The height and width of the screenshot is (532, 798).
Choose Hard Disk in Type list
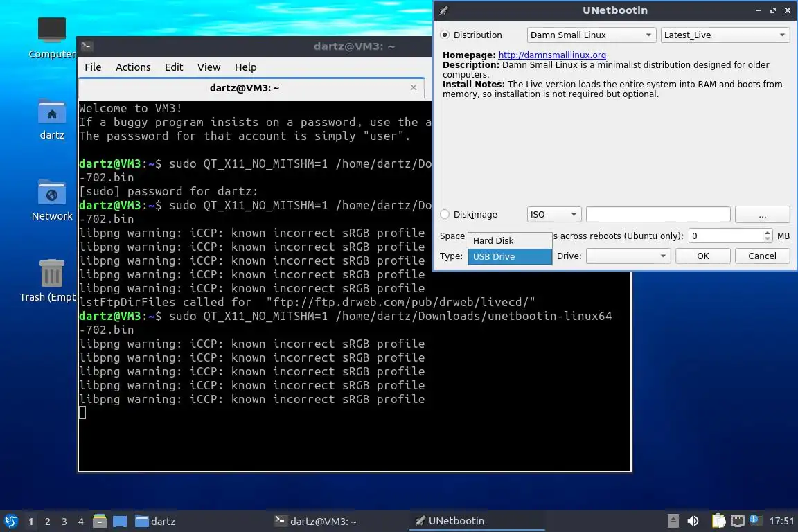coord(510,240)
